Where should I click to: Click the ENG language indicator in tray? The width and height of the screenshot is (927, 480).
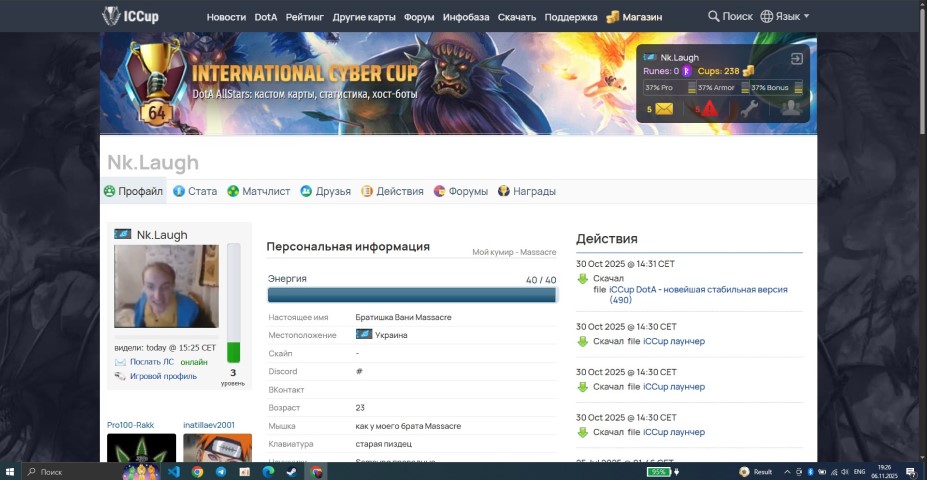coord(860,472)
